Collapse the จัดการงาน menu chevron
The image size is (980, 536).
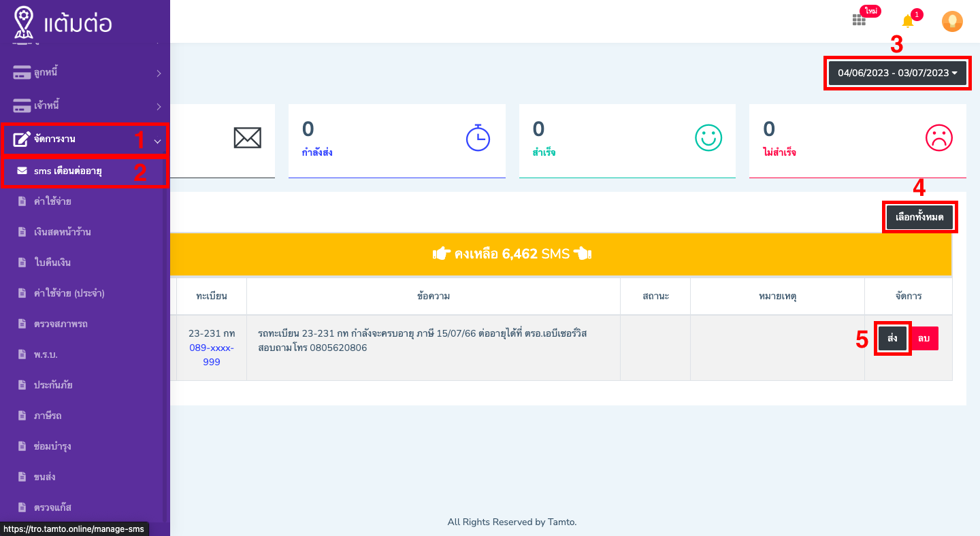pos(158,141)
